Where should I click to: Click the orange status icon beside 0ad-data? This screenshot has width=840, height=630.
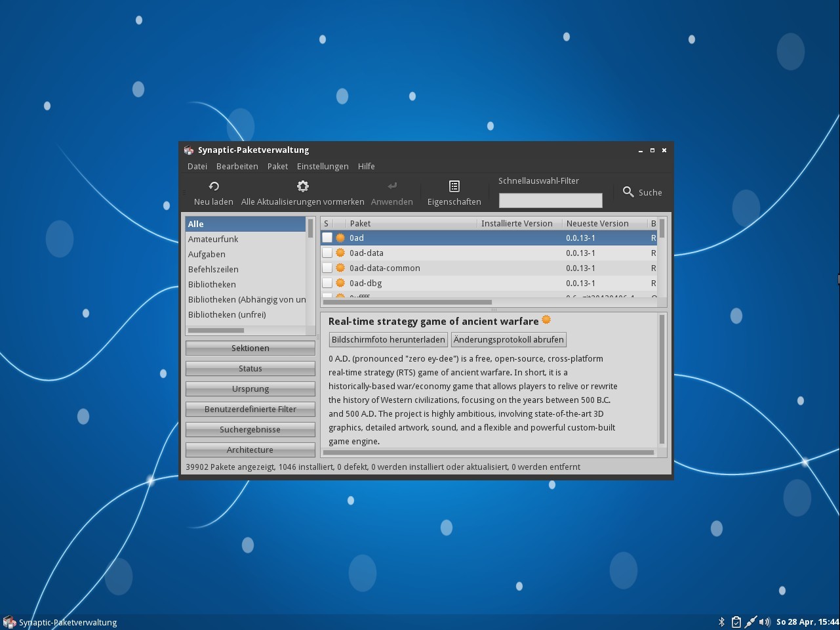click(x=340, y=253)
